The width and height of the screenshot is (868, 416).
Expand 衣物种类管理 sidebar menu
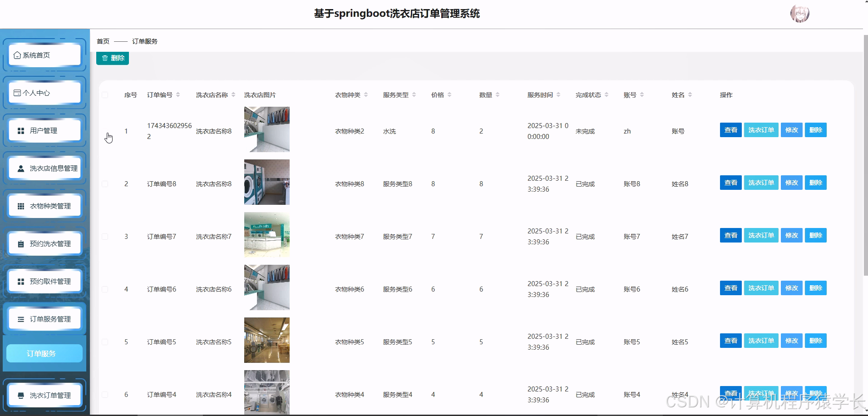[x=44, y=206]
